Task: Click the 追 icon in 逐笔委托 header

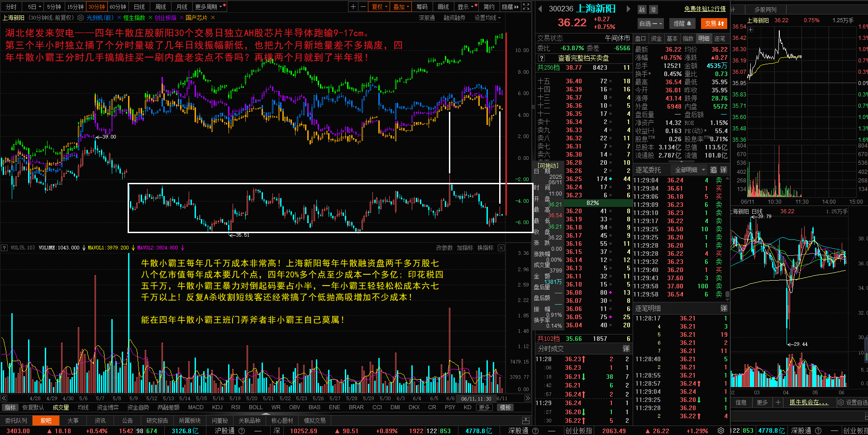Action: click(714, 170)
